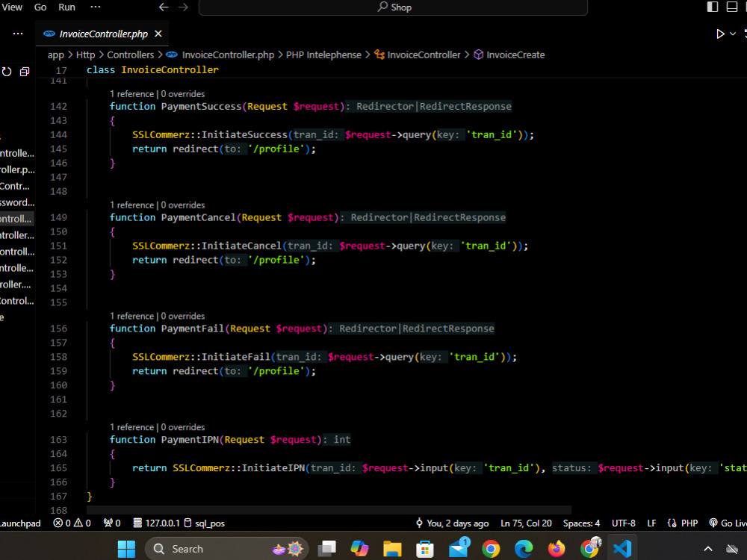747x560 pixels.
Task: Click line number 142 in gutter
Action: pos(58,106)
